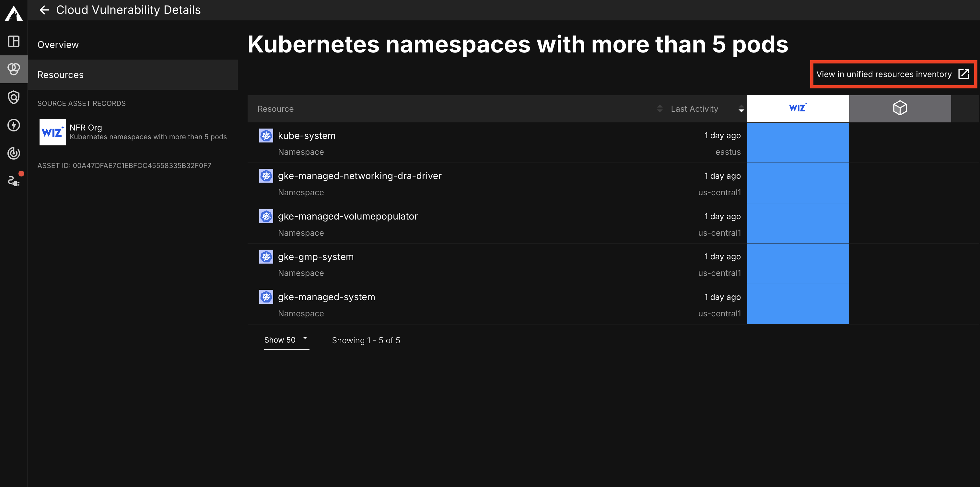Screen dimensions: 980x487
Task: Sort by the Resource column arrows
Action: tap(660, 109)
